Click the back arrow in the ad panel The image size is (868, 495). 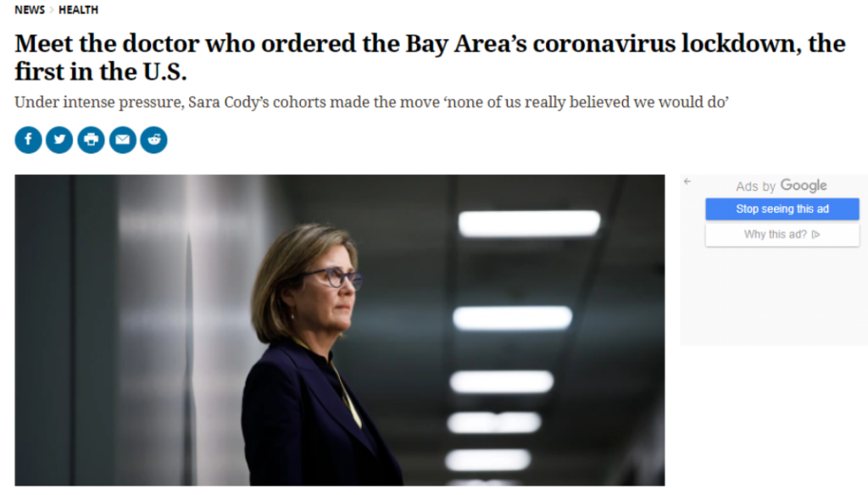pos(687,181)
